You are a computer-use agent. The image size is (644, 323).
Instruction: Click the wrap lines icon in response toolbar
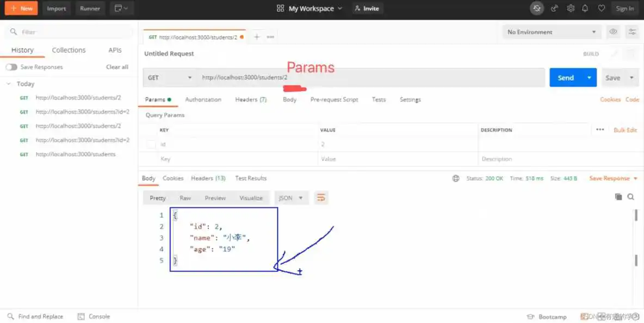click(321, 198)
